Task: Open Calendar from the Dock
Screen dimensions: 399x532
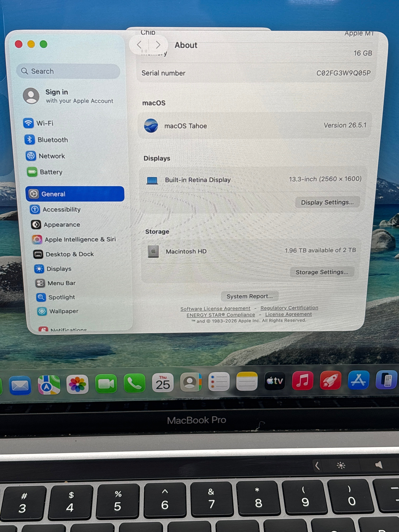Action: 163,383
